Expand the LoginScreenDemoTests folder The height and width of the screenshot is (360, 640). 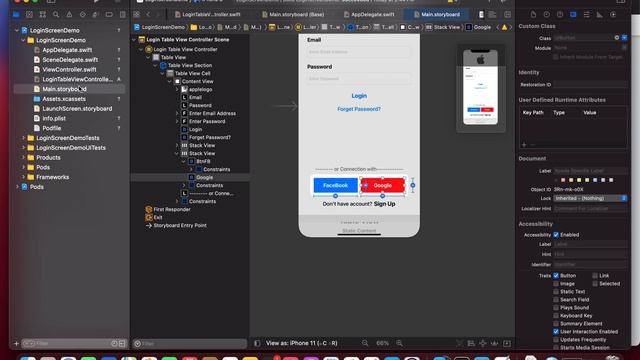point(23,138)
